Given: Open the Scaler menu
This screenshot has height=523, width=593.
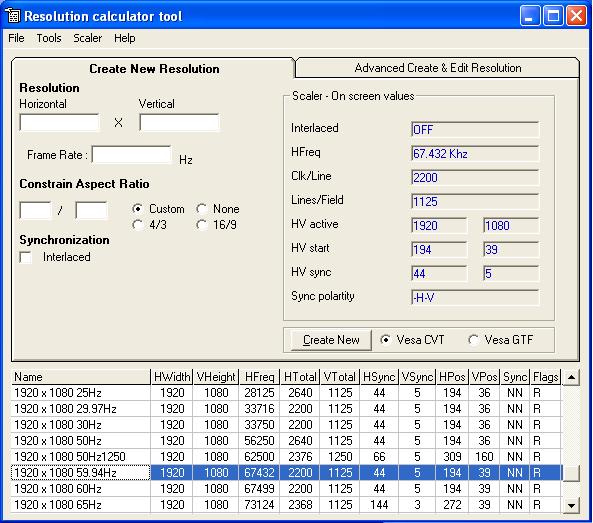Looking at the screenshot, I should click(x=87, y=38).
